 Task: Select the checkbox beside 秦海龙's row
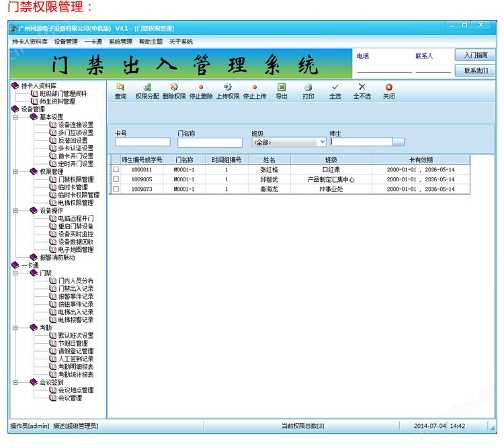(x=116, y=189)
